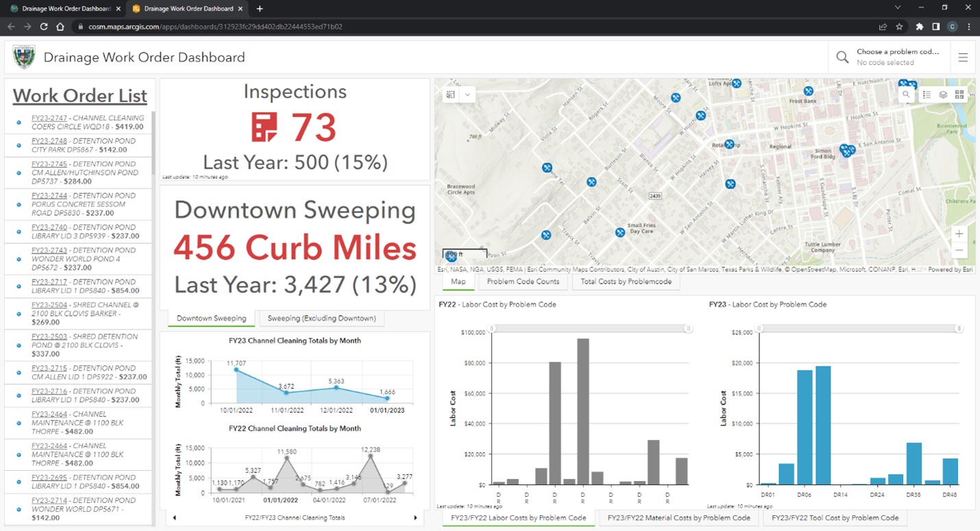This screenshot has height=531, width=980.
Task: Open the basemap gallery
Action: pyautogui.click(x=959, y=95)
